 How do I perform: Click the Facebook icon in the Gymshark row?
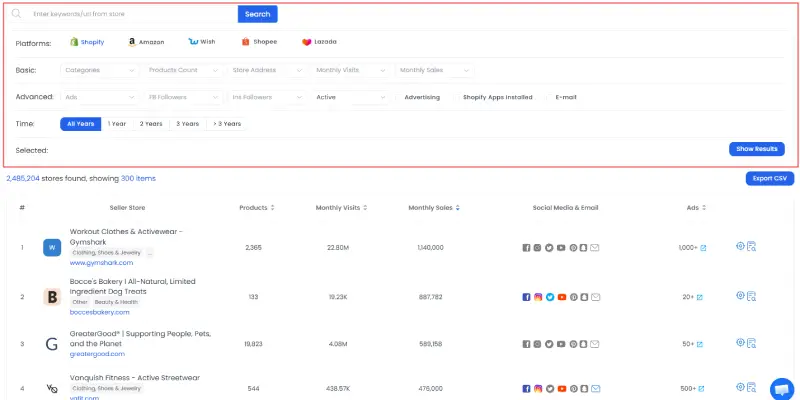click(526, 248)
